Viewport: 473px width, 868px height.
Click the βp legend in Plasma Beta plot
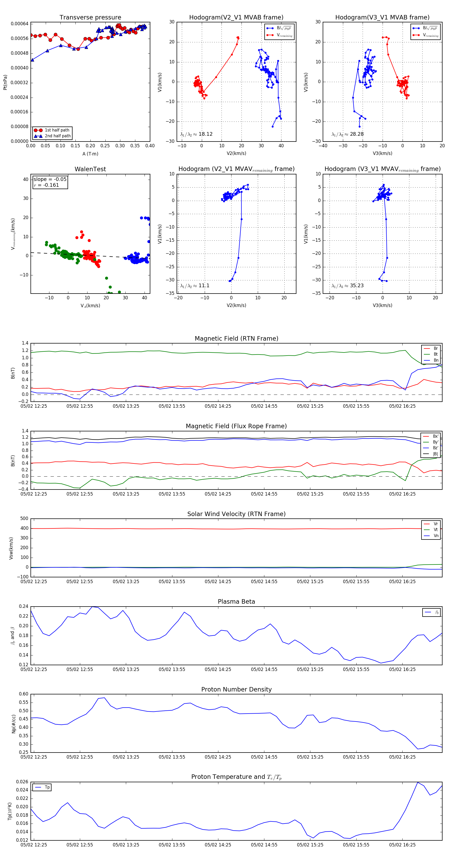(x=431, y=612)
